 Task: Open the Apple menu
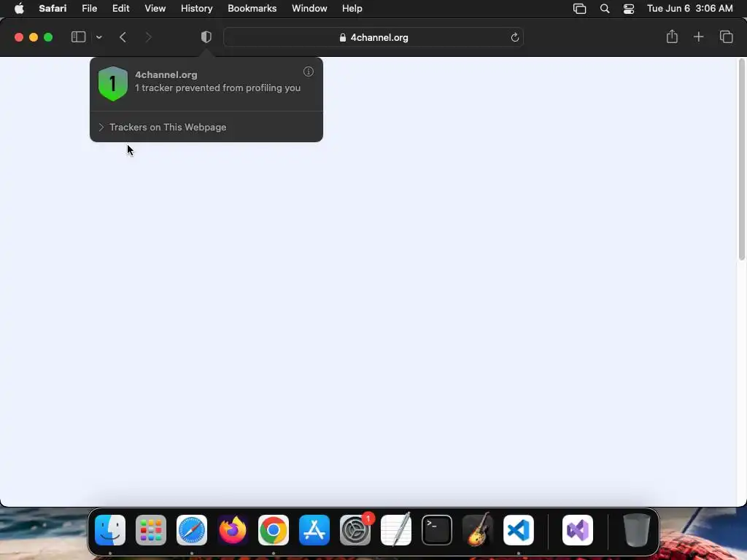(x=19, y=9)
